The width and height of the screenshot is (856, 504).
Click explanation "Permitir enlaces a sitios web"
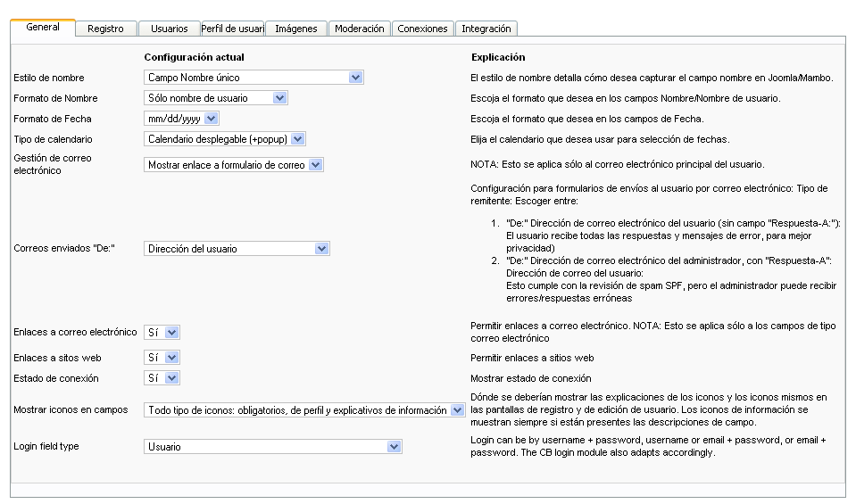pos(532,358)
